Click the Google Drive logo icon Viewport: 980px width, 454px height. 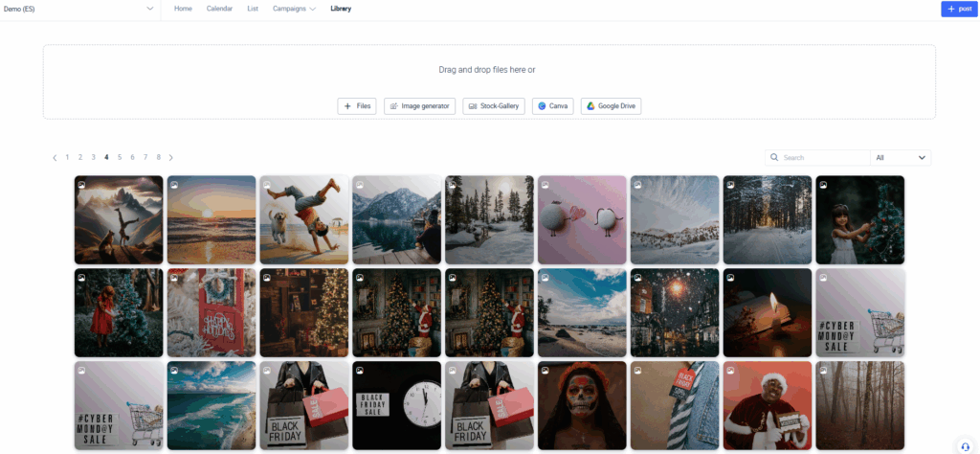click(x=590, y=106)
